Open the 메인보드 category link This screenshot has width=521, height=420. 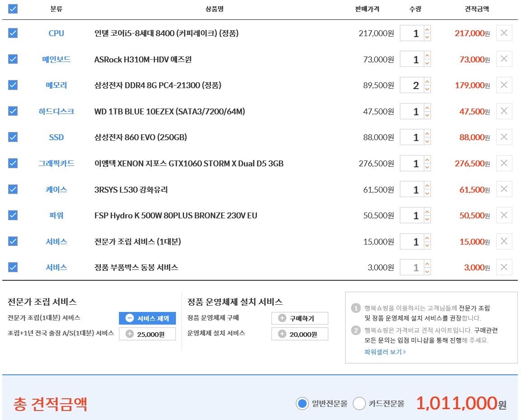(x=56, y=59)
